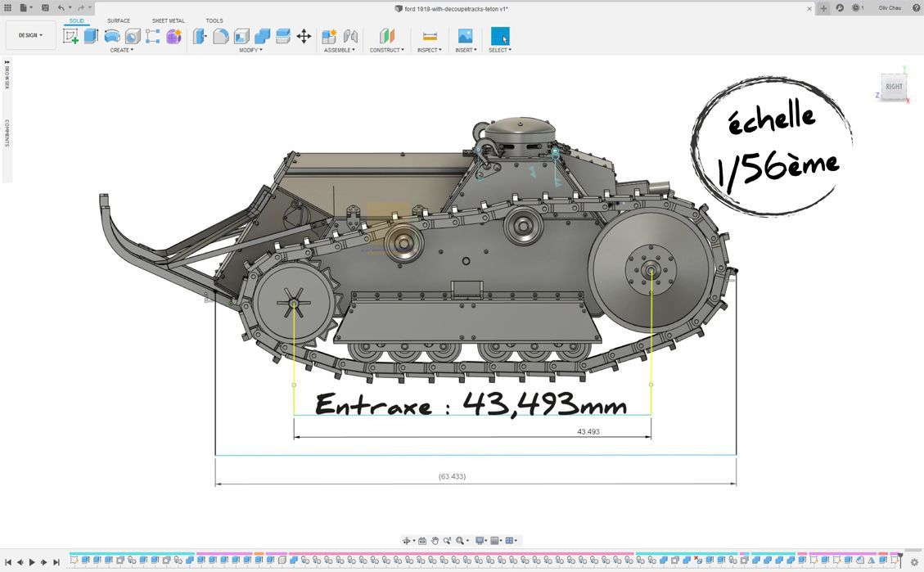Viewport: 924px width, 572px height.
Task: Select the Fillet tool
Action: 221,36
